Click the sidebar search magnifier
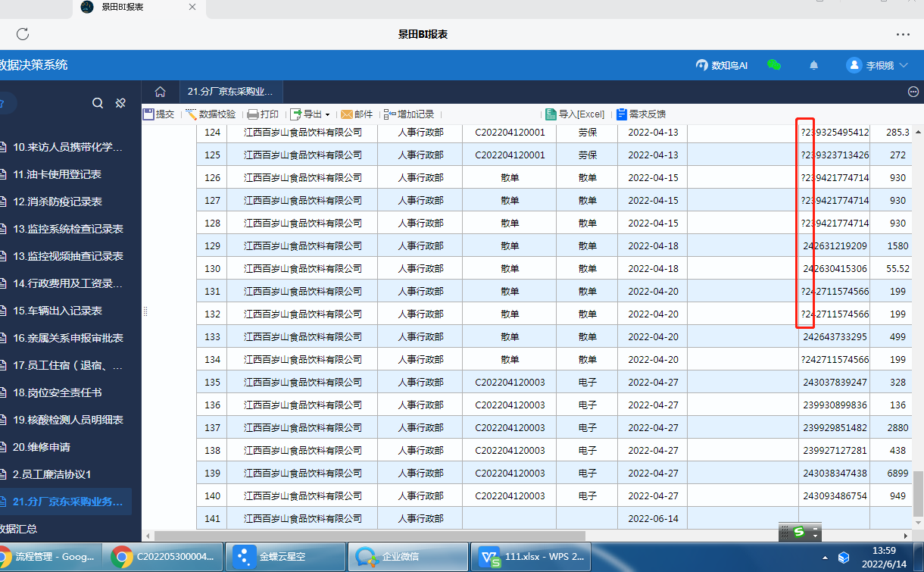 coord(98,103)
